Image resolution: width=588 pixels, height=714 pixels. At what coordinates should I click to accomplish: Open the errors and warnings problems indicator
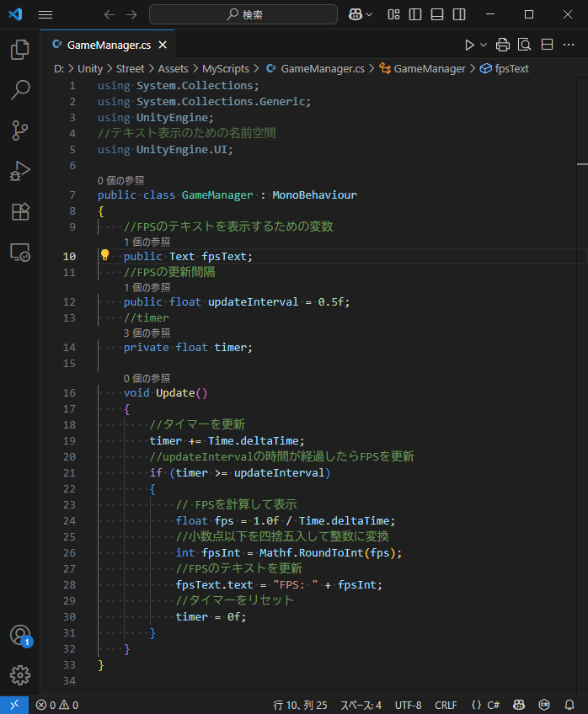[x=57, y=705]
